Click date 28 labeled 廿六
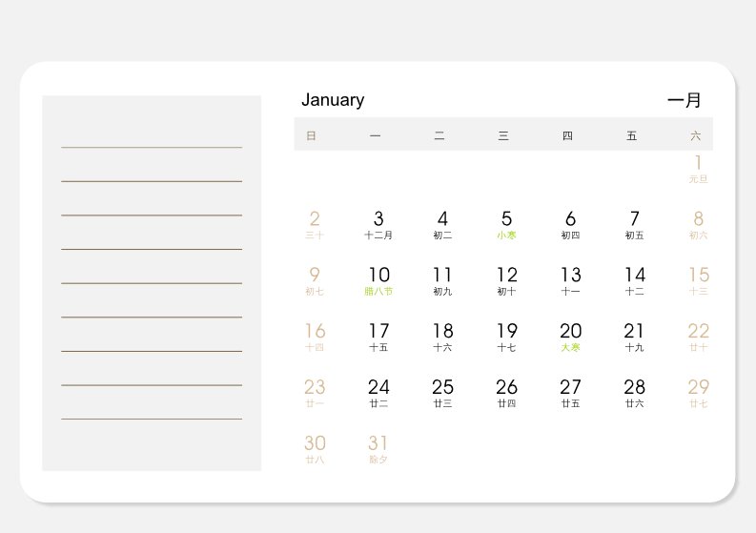756x533 pixels. [634, 393]
